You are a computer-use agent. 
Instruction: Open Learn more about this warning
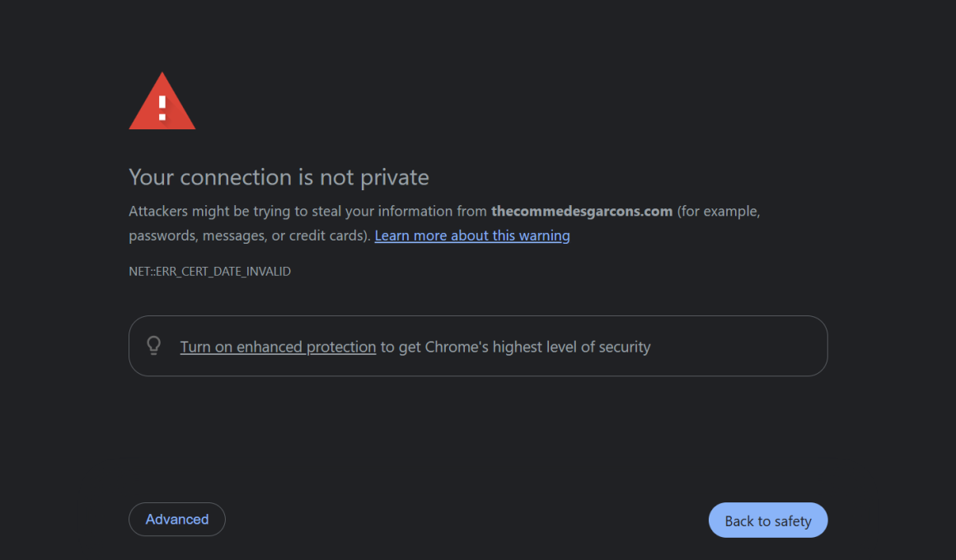click(472, 236)
